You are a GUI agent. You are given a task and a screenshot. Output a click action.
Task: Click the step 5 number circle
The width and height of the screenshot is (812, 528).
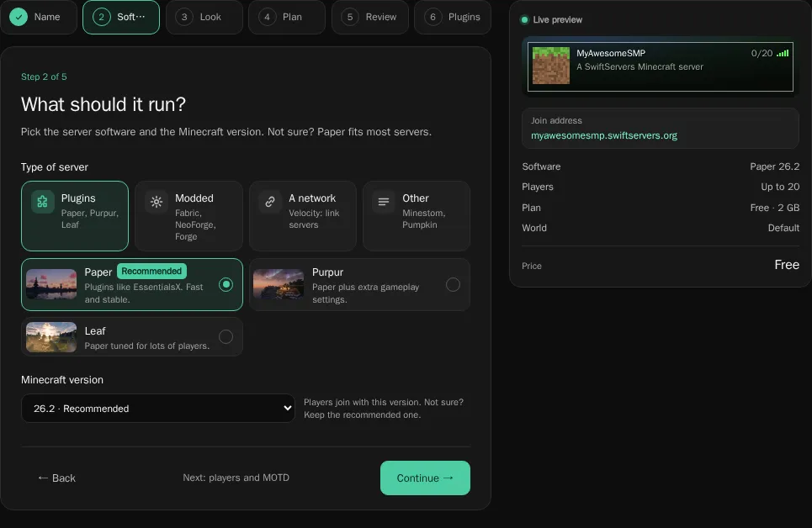point(350,17)
